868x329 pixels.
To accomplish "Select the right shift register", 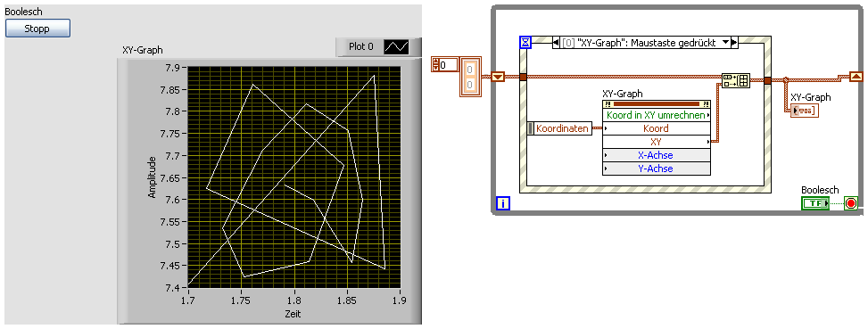I will [x=856, y=77].
